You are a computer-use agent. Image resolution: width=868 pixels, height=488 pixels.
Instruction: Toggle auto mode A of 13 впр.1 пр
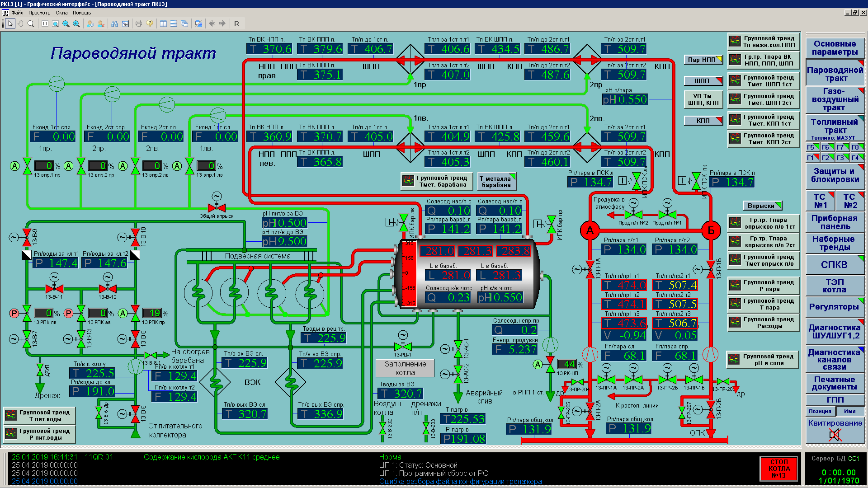[14, 166]
